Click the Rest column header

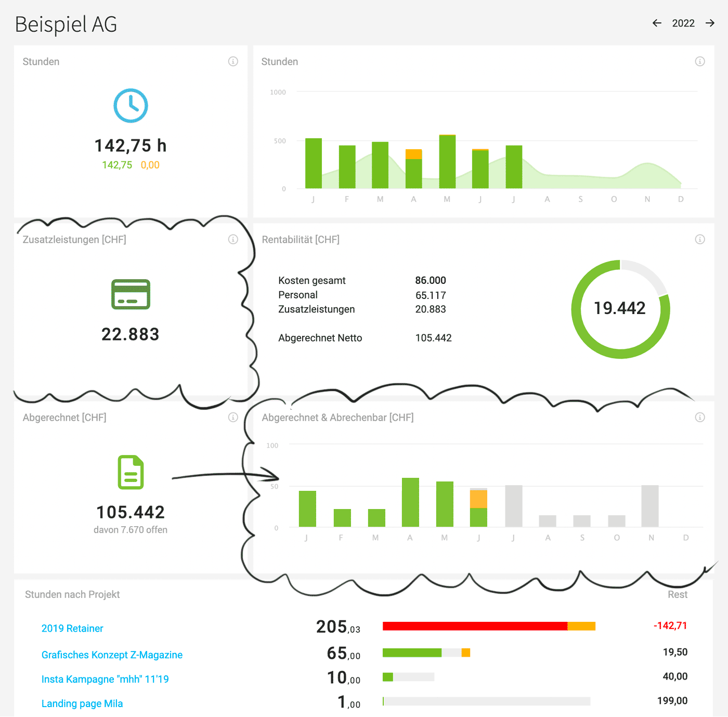678,594
